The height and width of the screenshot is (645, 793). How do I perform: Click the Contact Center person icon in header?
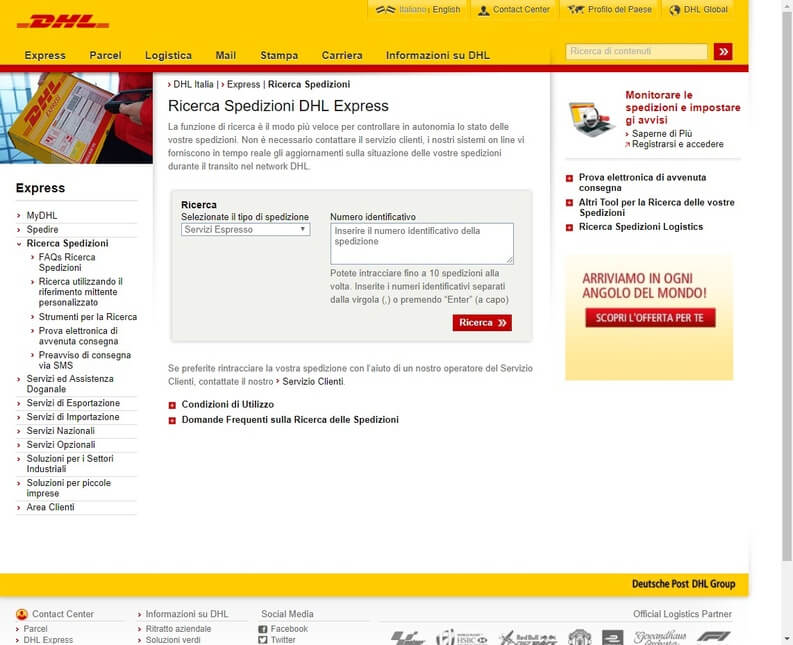click(x=483, y=10)
